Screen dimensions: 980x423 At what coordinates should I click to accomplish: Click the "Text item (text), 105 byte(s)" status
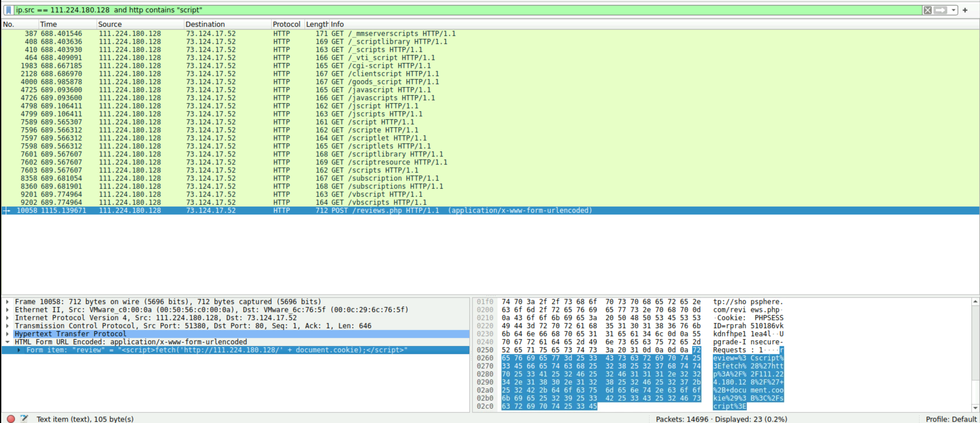pos(85,419)
